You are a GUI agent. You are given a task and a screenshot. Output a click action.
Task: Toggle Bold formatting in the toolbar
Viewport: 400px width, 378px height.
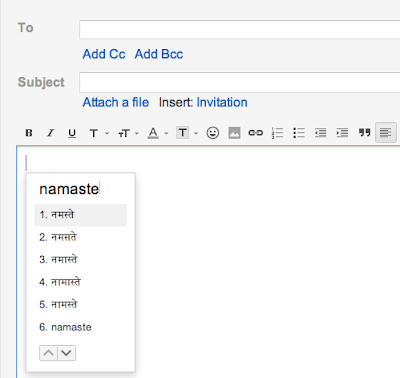pyautogui.click(x=29, y=133)
